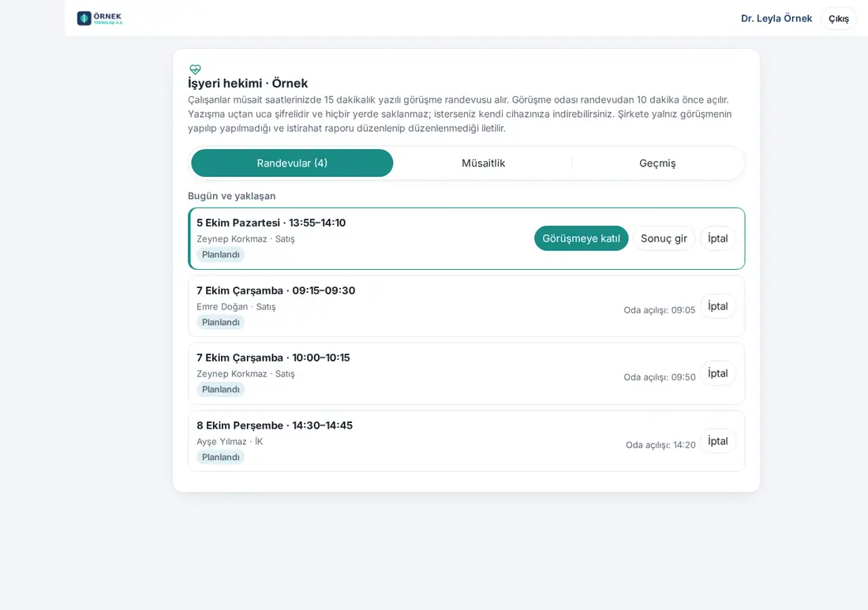Click the Planlandı badge for Emre Doğan

(x=220, y=322)
